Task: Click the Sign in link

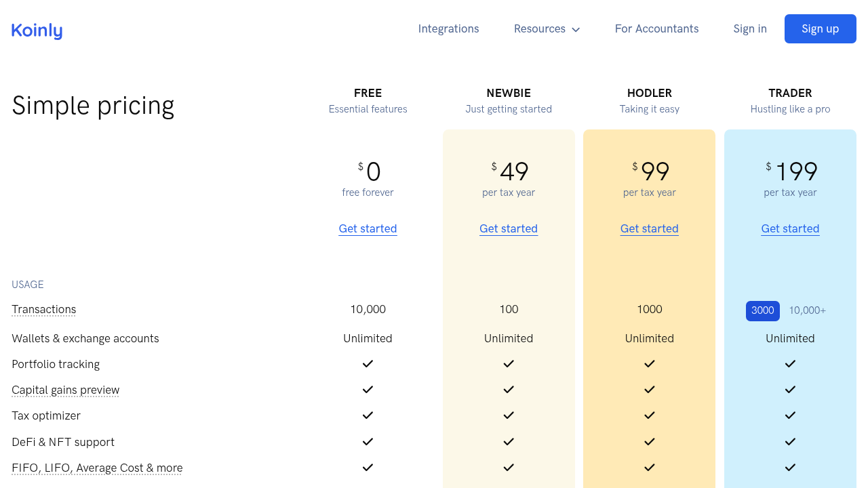Action: pos(750,28)
